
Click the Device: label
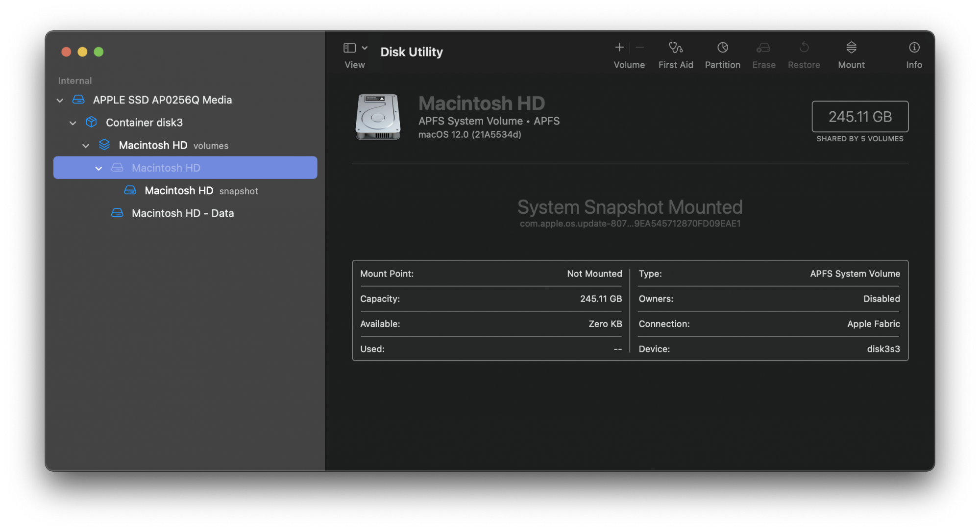654,349
